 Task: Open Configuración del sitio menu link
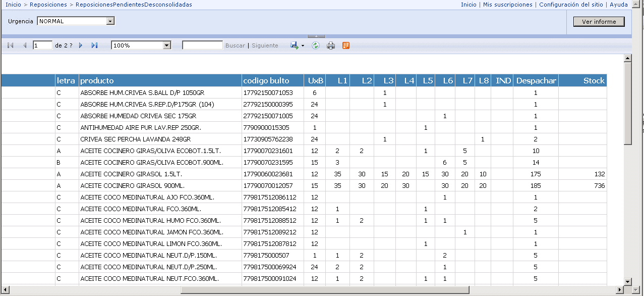coord(571,5)
